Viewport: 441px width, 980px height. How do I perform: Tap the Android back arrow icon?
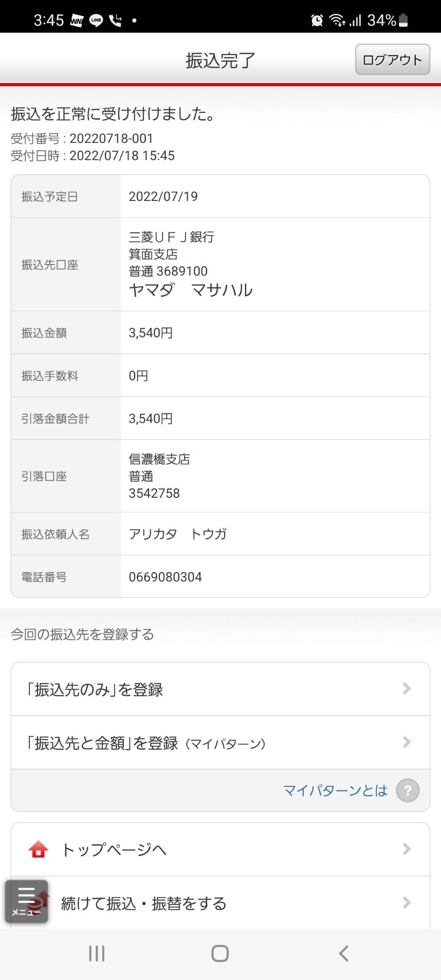coord(344,953)
